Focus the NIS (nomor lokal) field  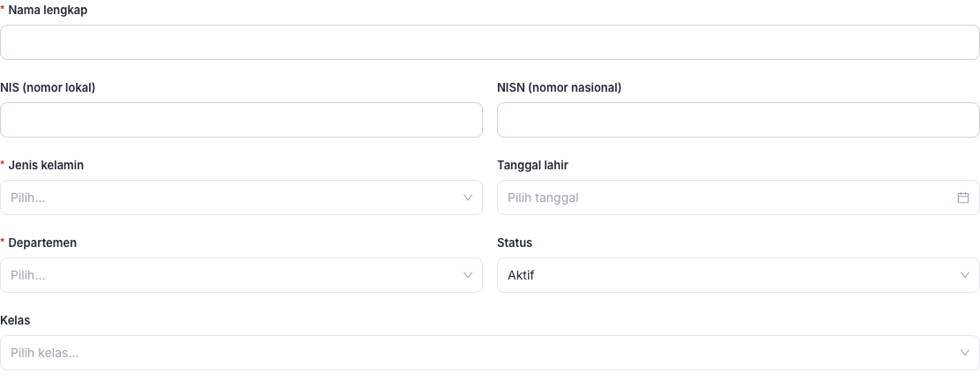click(241, 120)
